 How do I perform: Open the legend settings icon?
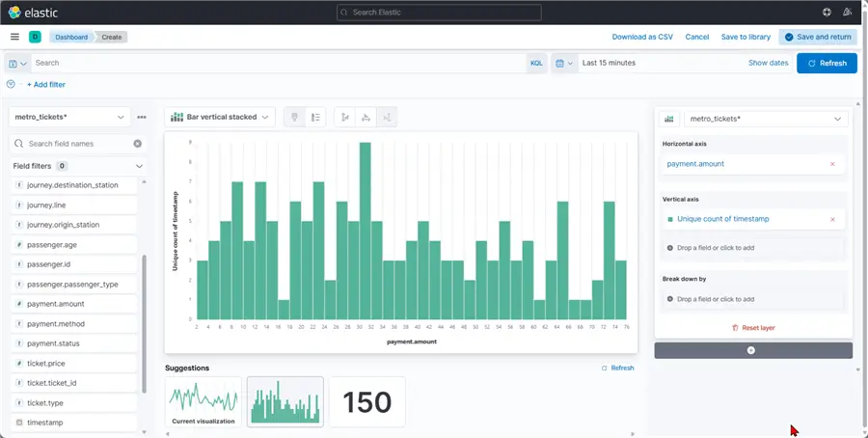pos(315,118)
